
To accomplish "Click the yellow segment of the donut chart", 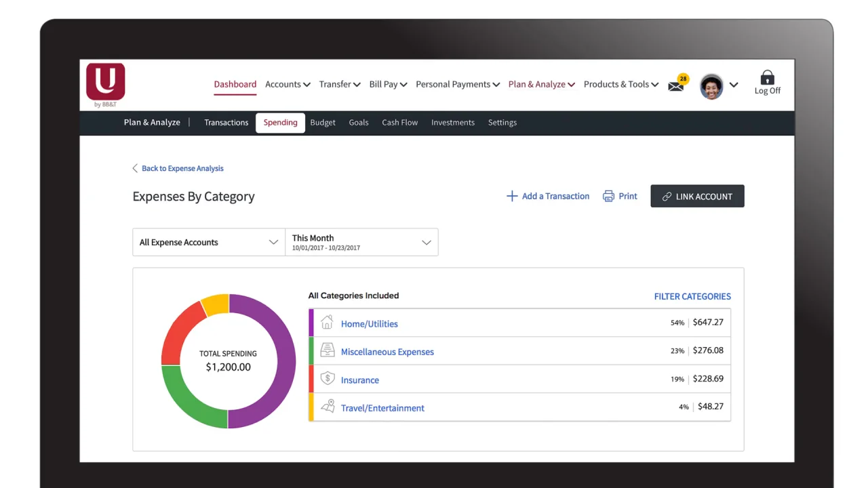I will (216, 305).
